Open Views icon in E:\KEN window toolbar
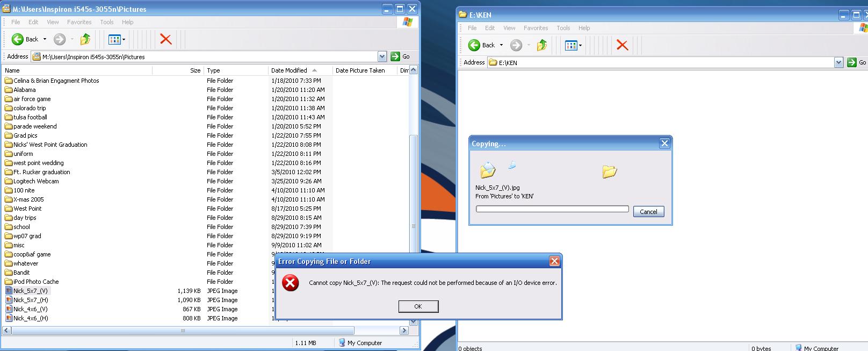 tap(570, 45)
